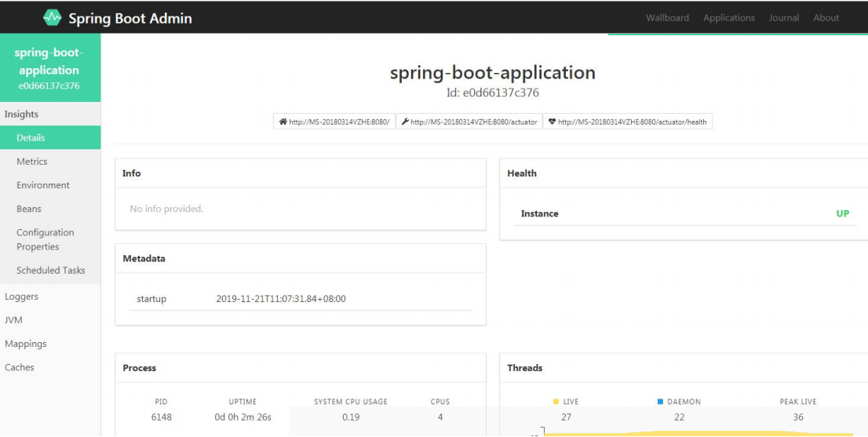
Task: Click the peak live threads count 36
Action: (x=797, y=417)
